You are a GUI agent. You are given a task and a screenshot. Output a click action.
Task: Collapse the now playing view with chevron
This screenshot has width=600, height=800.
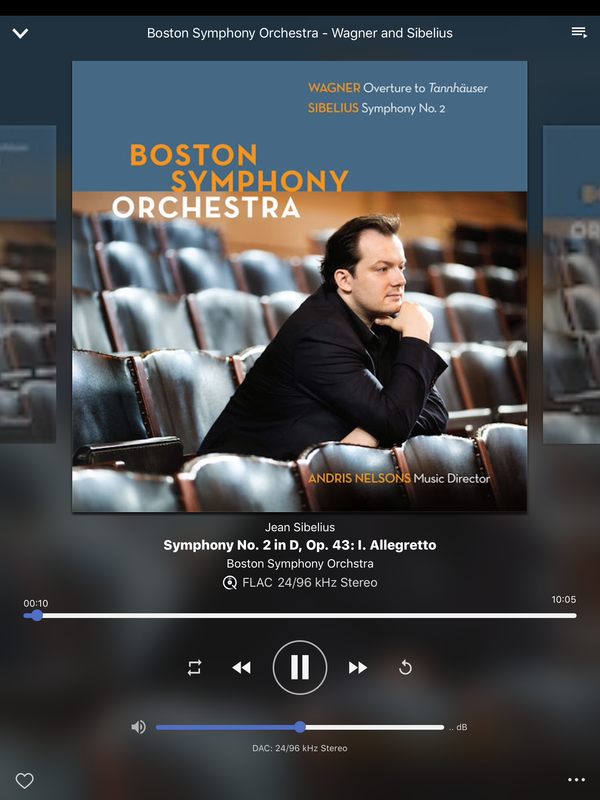click(20, 34)
